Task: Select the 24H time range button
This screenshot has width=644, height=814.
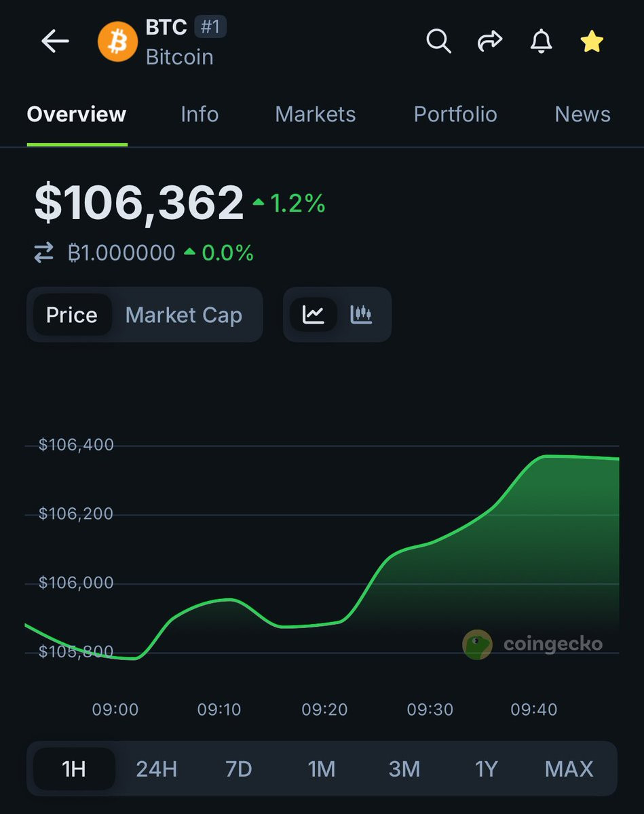Action: pyautogui.click(x=157, y=769)
